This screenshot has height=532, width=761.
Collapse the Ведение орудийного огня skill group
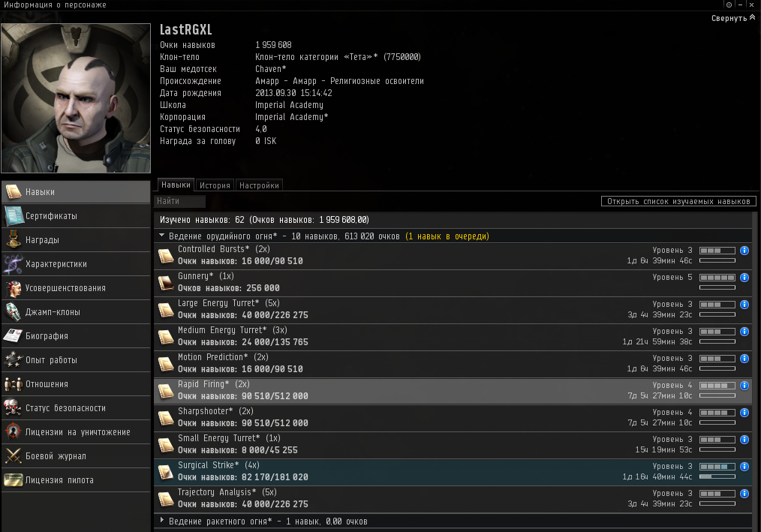(x=161, y=236)
